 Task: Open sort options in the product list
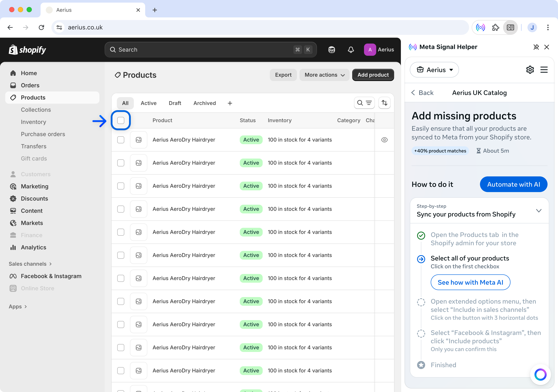point(384,103)
